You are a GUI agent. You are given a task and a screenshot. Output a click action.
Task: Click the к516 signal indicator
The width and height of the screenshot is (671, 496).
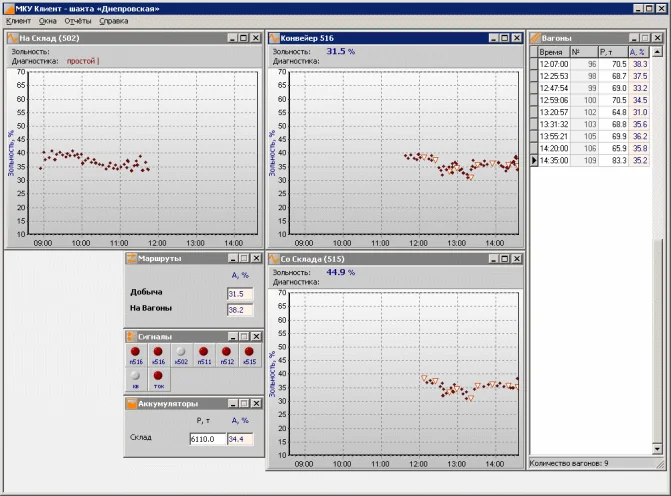pos(158,353)
